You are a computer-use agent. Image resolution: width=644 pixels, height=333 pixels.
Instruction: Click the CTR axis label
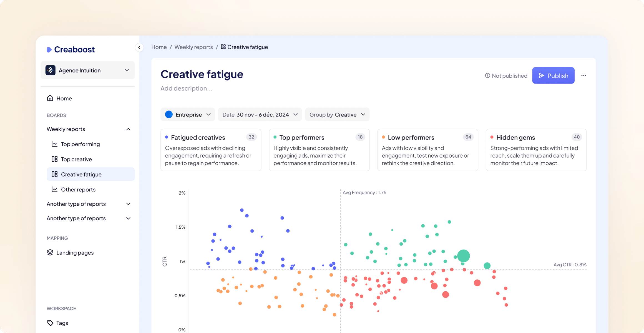[165, 261]
